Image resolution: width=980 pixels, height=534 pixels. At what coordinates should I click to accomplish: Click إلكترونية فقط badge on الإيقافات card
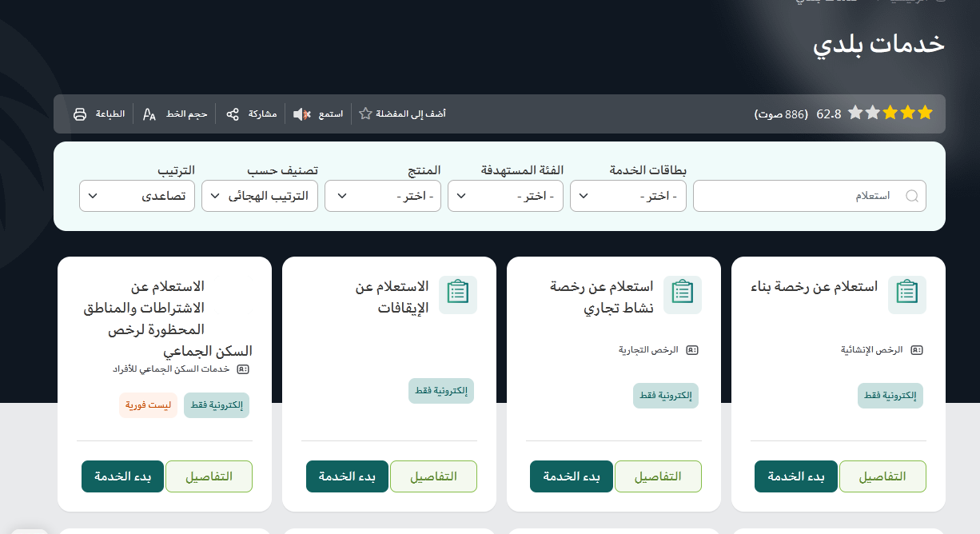441,391
